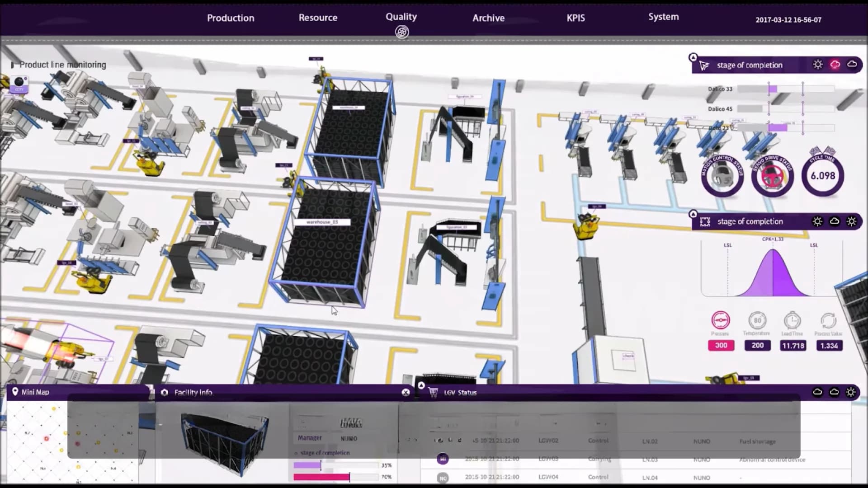Image resolution: width=868 pixels, height=488 pixels.
Task: Click the LGV Status cart icon
Action: [433, 392]
